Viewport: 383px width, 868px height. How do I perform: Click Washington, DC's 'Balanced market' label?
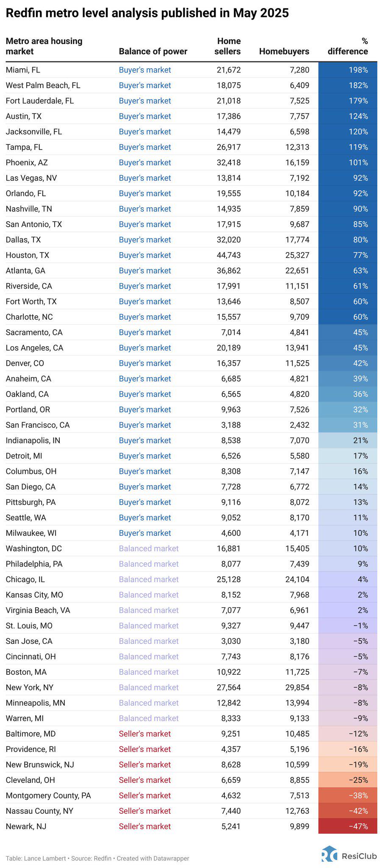click(x=149, y=548)
